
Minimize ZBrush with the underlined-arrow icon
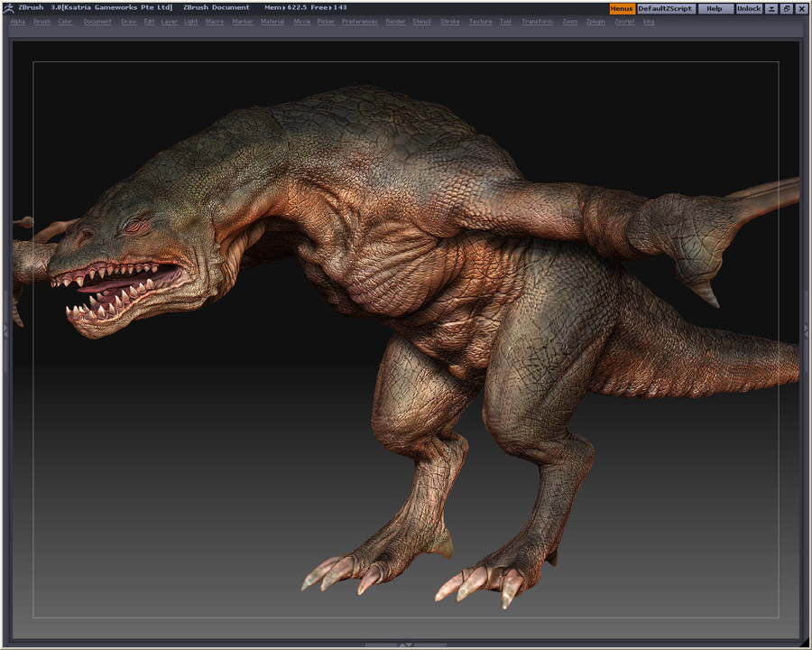(771, 9)
